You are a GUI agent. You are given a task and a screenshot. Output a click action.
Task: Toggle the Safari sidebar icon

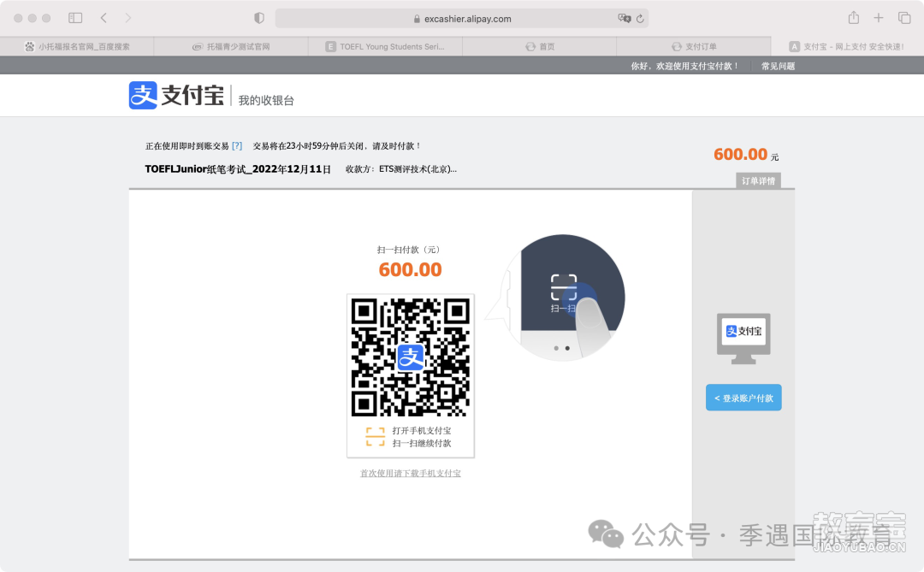click(75, 18)
